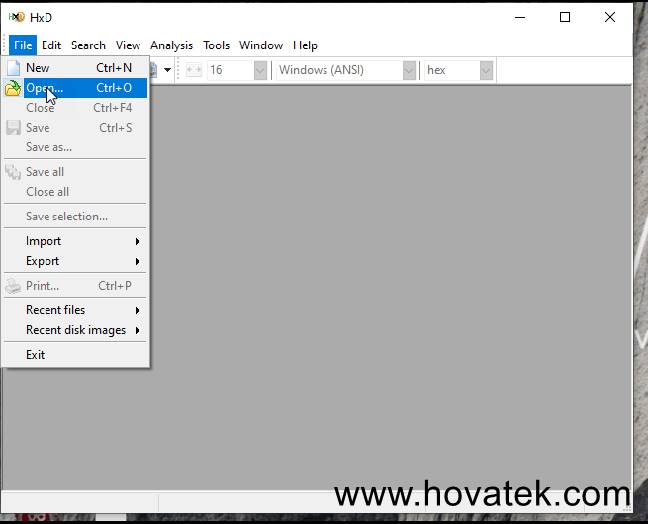Expand the Recent files submenu
This screenshot has height=524, width=648.
[76, 310]
